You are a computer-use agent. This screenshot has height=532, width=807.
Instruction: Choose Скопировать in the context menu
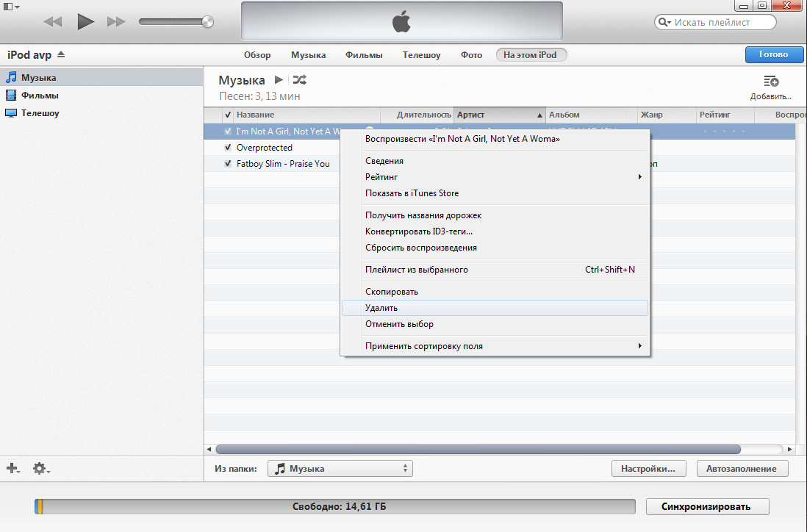coord(495,292)
